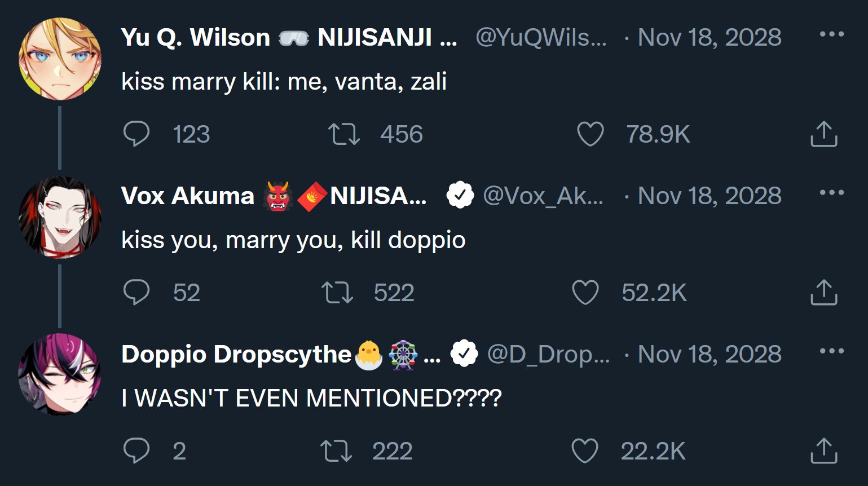Retweet Vox Akuma's reply
Viewport: 868px width, 486px height.
click(x=337, y=293)
